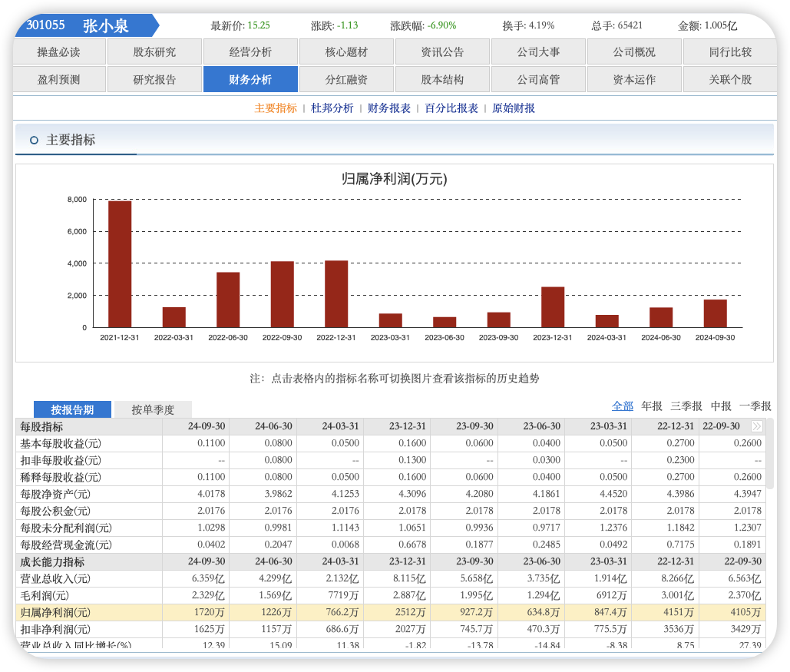Click 营业总收入(元) indicator name
Image resolution: width=790 pixels, height=672 pixels.
pos(55,578)
